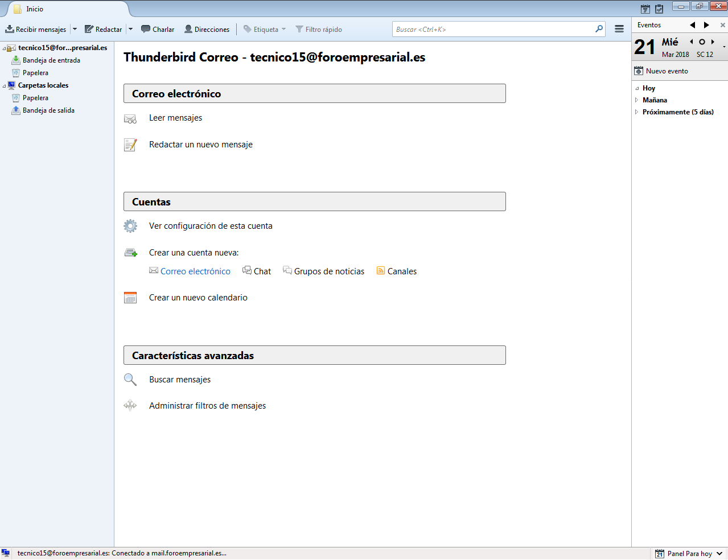Select Papelera under tecnico15 account
This screenshot has width=728, height=560.
point(35,73)
